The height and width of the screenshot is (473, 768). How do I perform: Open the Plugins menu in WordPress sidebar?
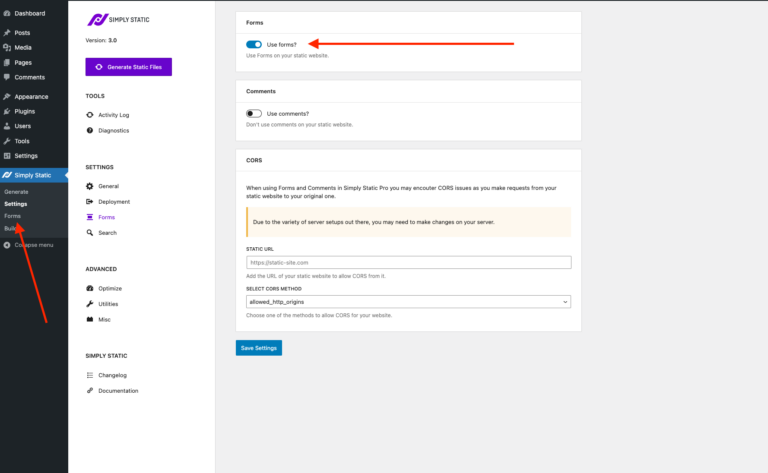24,111
